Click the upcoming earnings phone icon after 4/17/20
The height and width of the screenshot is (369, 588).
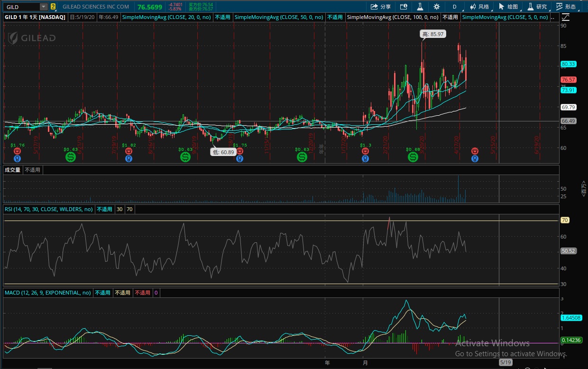[475, 151]
